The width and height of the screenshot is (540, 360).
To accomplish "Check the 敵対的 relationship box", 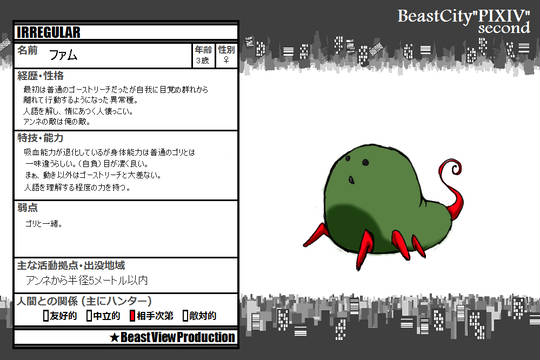I will tap(185, 316).
